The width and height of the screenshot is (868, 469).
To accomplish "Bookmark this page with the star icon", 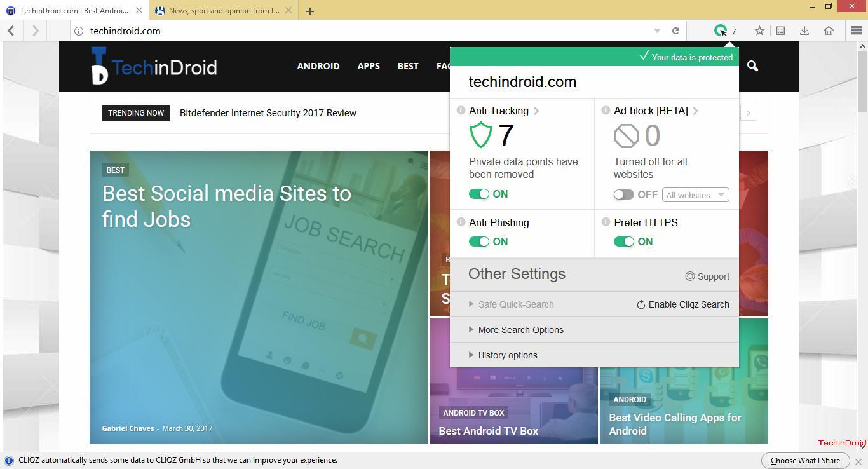I will [759, 31].
